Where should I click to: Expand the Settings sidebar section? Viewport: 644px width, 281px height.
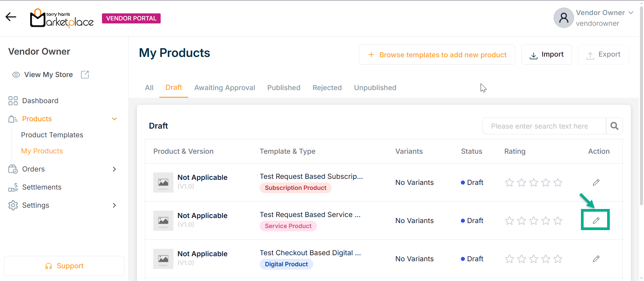coord(114,205)
